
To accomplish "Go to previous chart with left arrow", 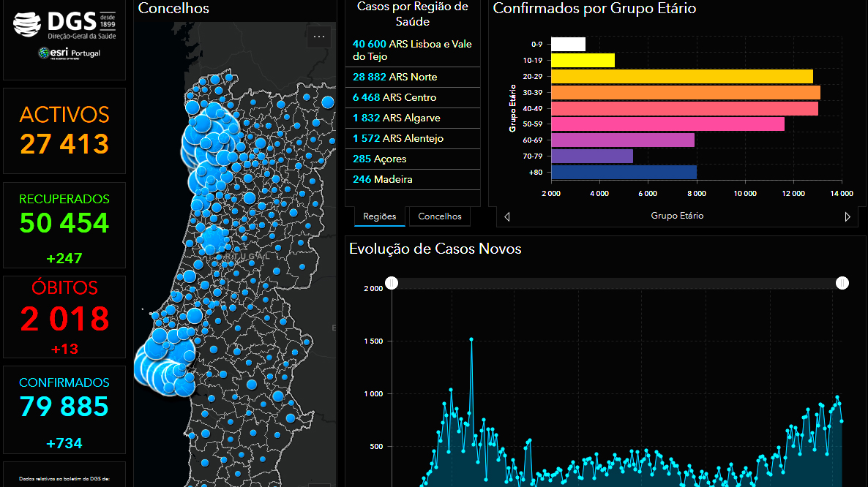I will tap(507, 216).
